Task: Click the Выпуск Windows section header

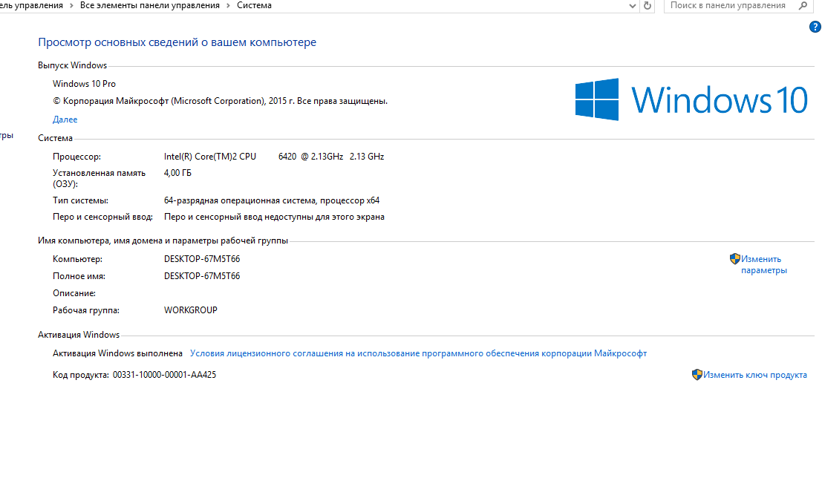Action: (x=72, y=65)
